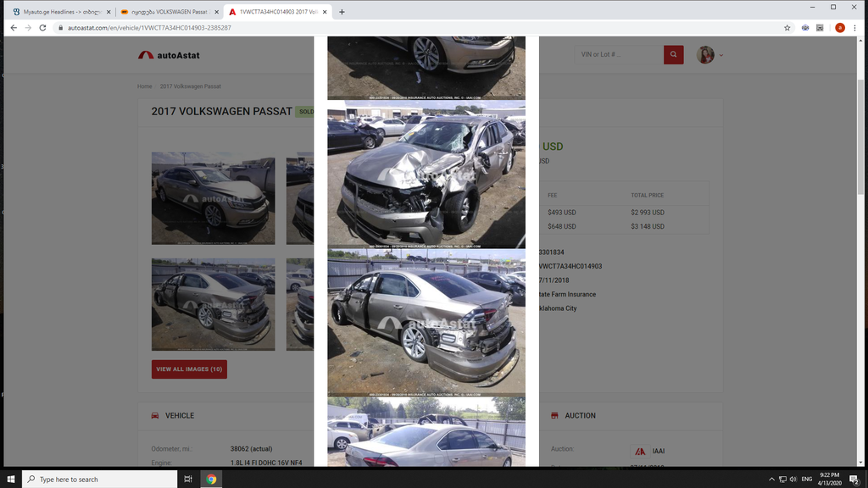Expand the dropdown arrow beside avatar
The height and width of the screenshot is (488, 868).
tap(721, 55)
